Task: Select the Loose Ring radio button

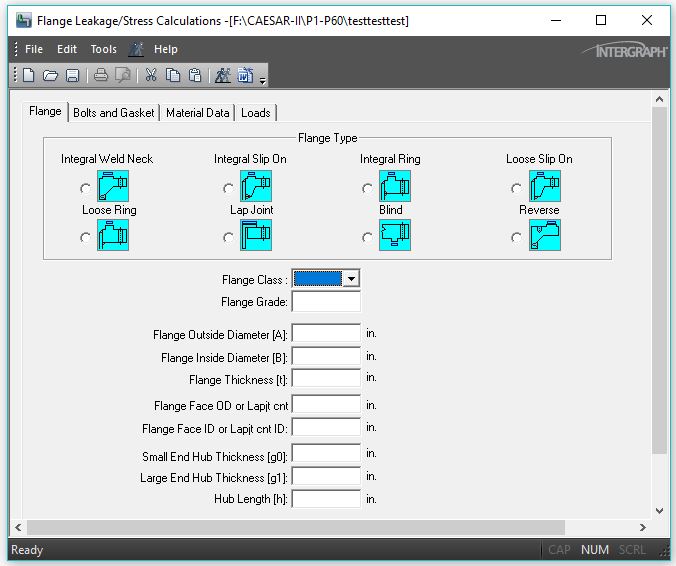Action: [85, 238]
